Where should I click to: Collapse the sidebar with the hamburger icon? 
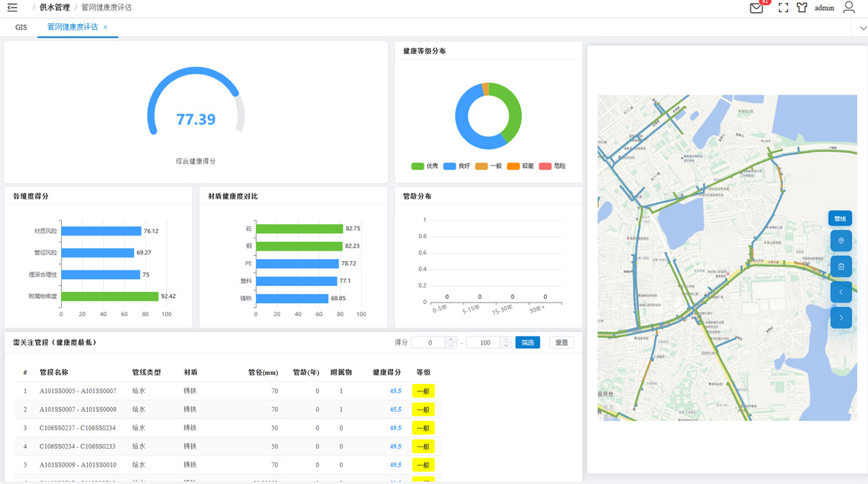click(x=12, y=8)
